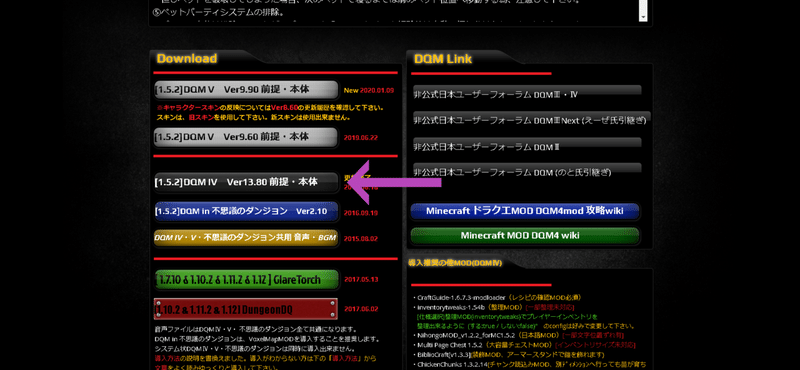Image resolution: width=800 pixels, height=370 pixels.
Task: Click the 2016.09.19 date label
Action: (361, 213)
